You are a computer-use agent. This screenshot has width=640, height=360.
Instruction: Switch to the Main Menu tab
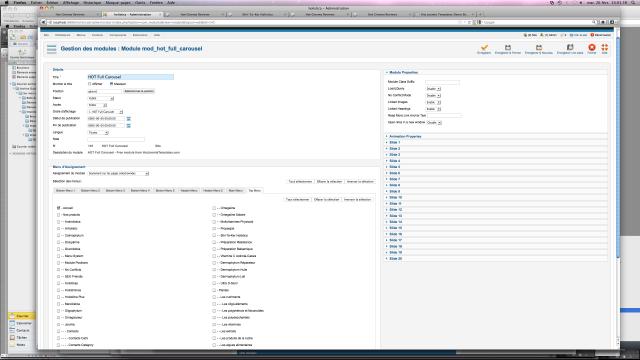pyautogui.click(x=236, y=191)
